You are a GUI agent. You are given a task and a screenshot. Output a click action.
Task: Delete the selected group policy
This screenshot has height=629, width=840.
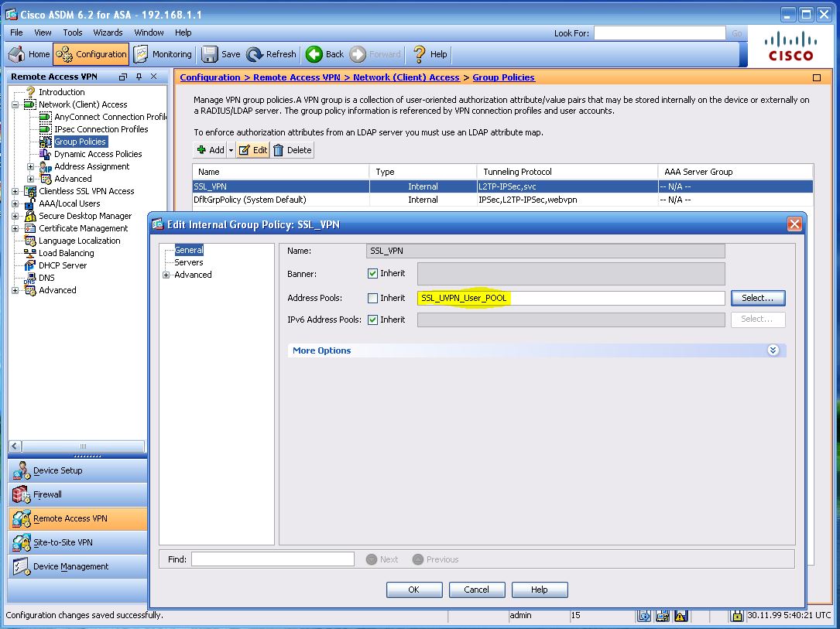pyautogui.click(x=293, y=150)
